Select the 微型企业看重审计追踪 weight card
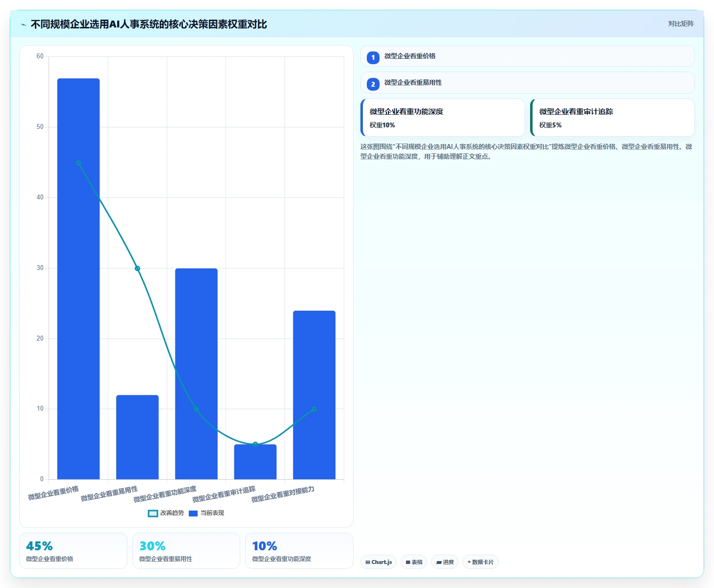This screenshot has height=588, width=714. click(612, 118)
